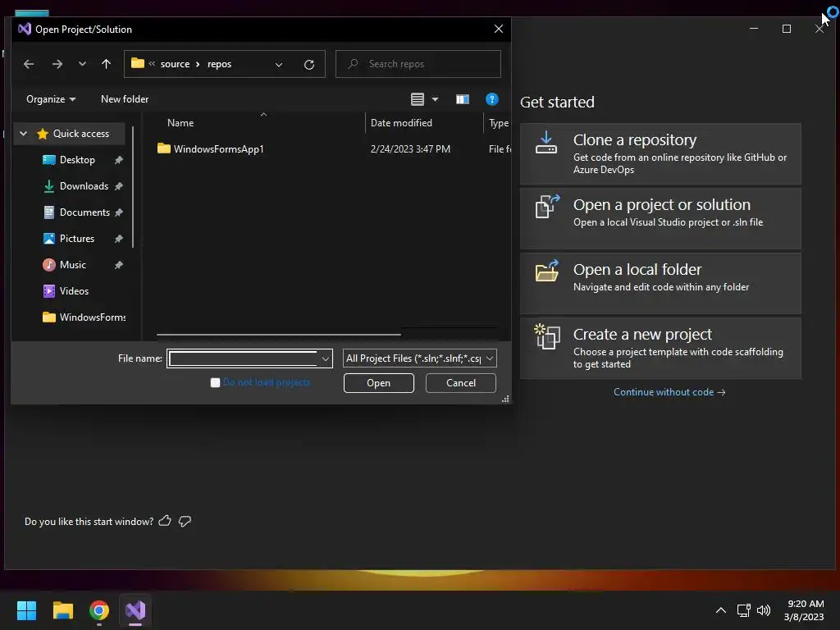Open Google Chrome from the taskbar
Viewport: 840px width, 630px height.
[x=99, y=610]
